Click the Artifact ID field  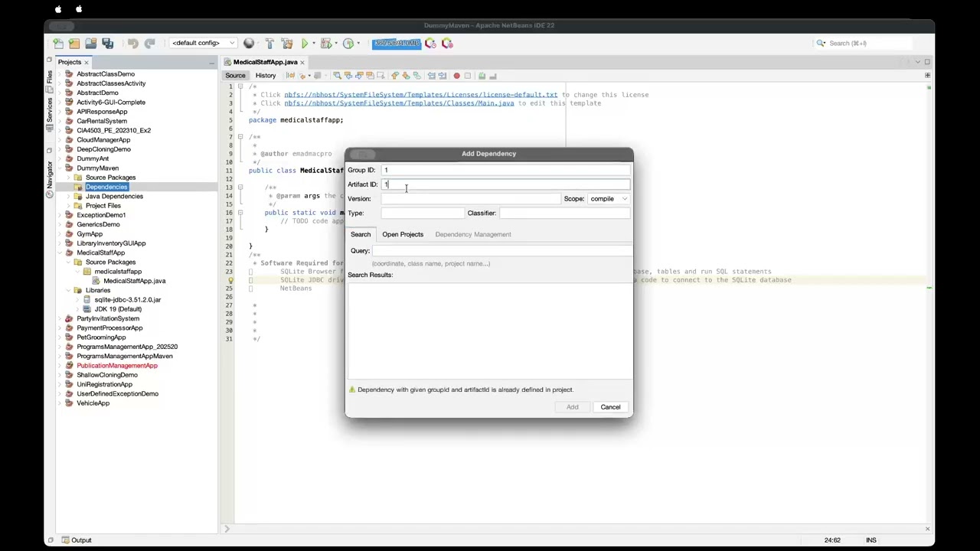click(x=505, y=184)
